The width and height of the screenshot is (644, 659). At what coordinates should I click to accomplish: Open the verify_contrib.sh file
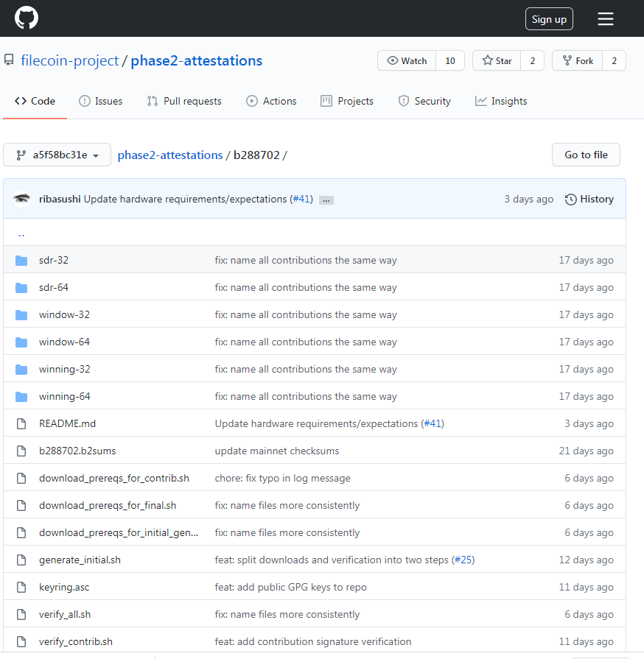pyautogui.click(x=76, y=642)
